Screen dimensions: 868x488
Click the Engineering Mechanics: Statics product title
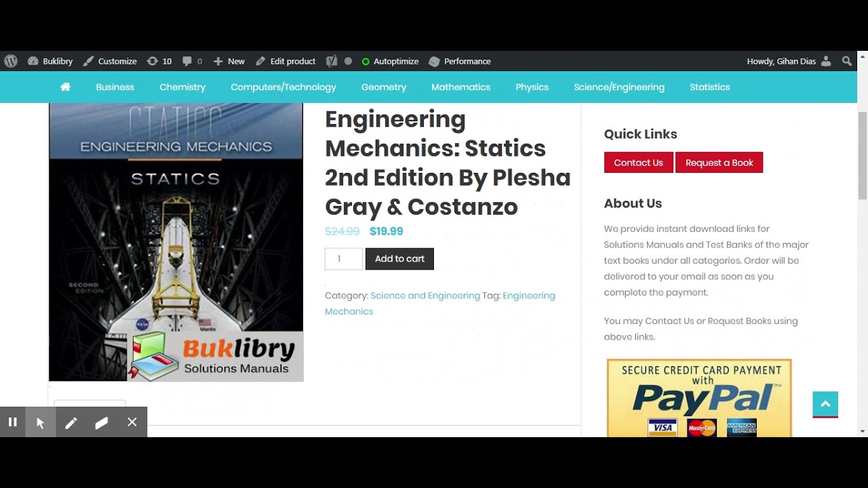[448, 163]
